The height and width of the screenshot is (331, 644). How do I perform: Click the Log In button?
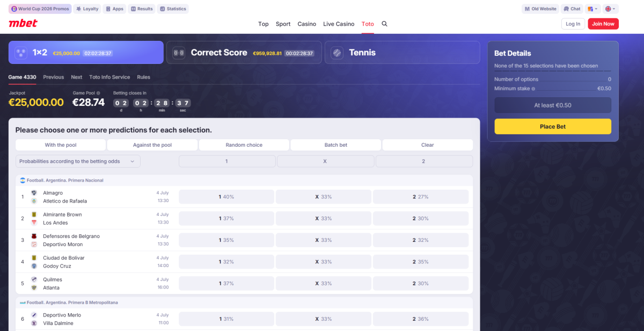coord(573,24)
